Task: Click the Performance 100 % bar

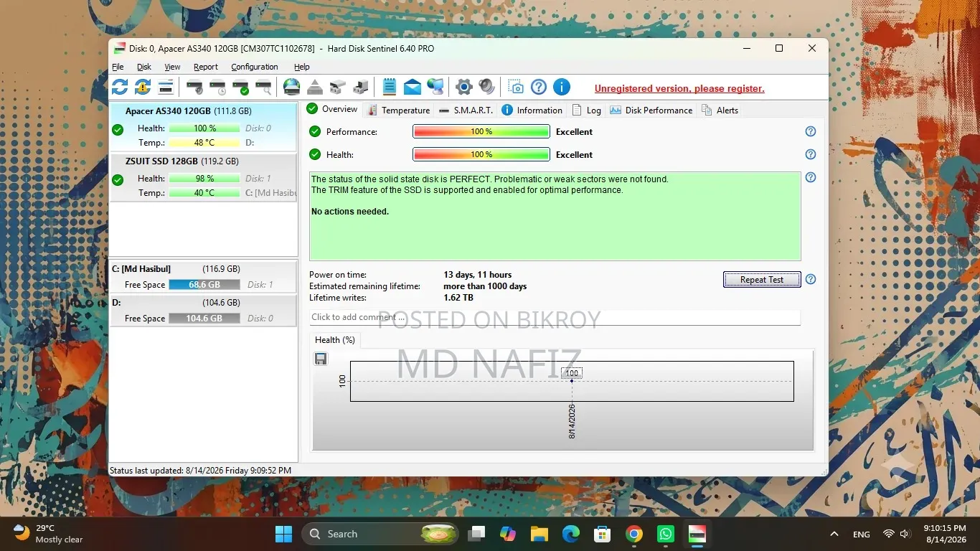Action: [481, 131]
